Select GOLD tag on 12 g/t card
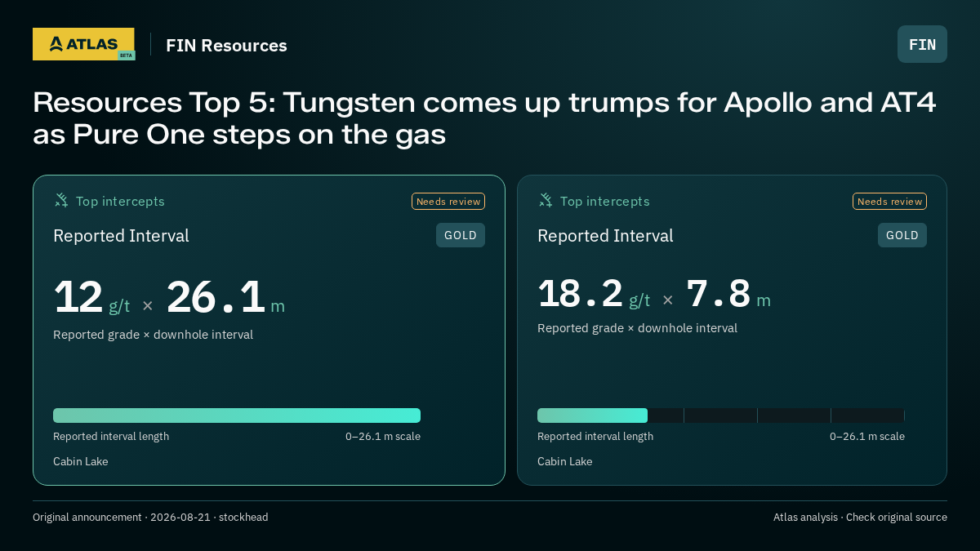980x551 pixels. point(461,235)
